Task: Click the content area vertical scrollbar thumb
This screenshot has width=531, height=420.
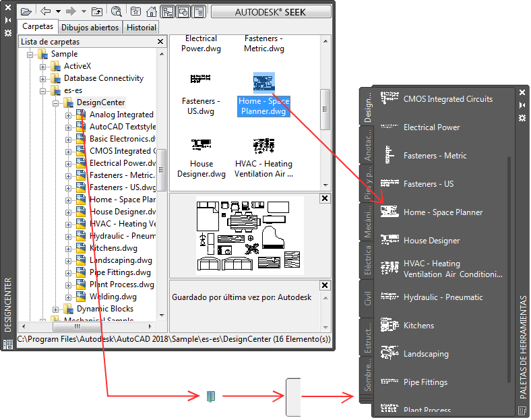Action: pyautogui.click(x=325, y=109)
